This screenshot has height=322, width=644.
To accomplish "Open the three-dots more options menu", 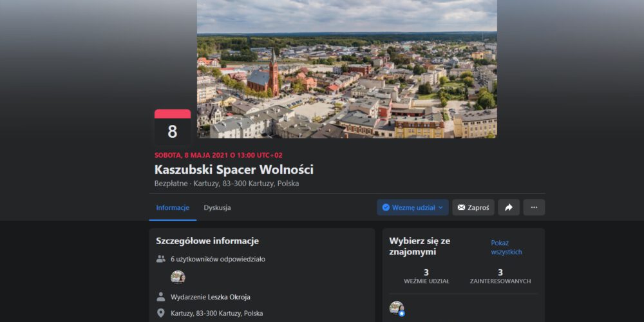I will 534,207.
